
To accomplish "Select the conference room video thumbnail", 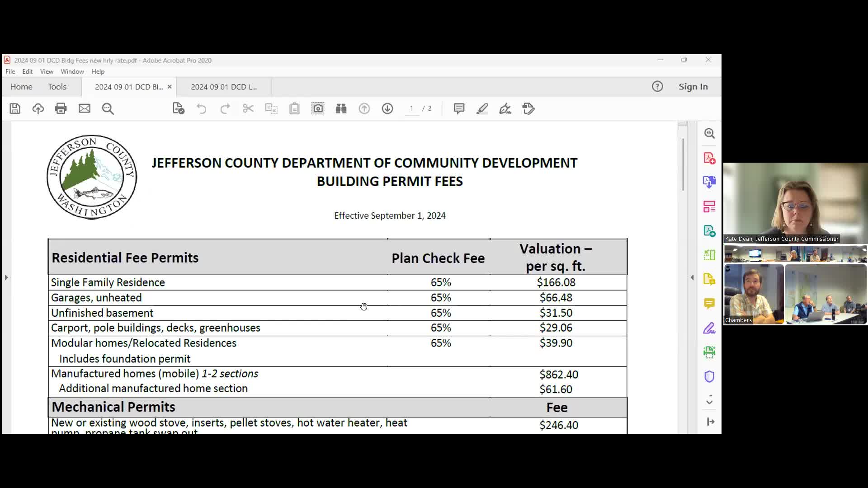I will [826, 295].
